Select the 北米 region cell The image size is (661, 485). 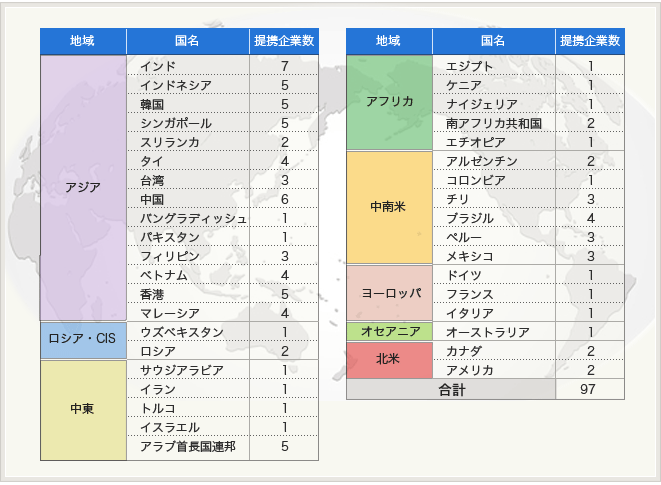click(x=389, y=360)
